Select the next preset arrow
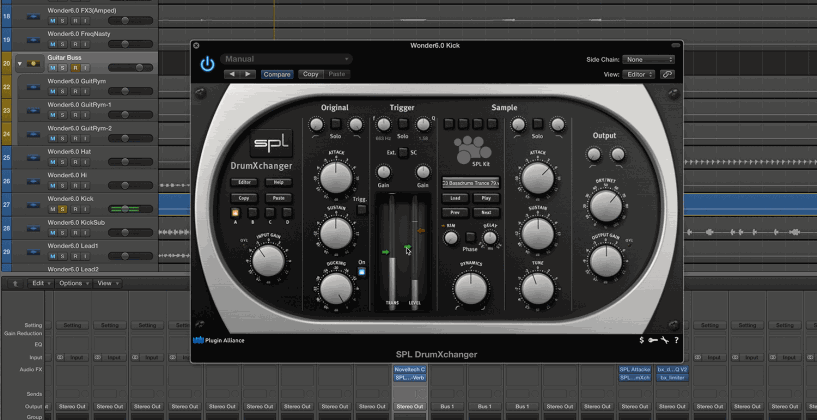Image resolution: width=817 pixels, height=420 pixels. tap(248, 74)
